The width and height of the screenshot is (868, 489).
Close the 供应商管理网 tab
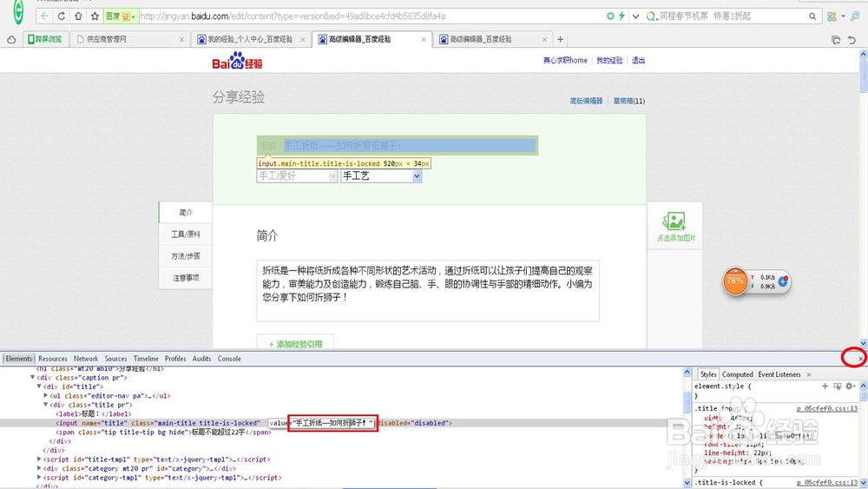[x=181, y=39]
